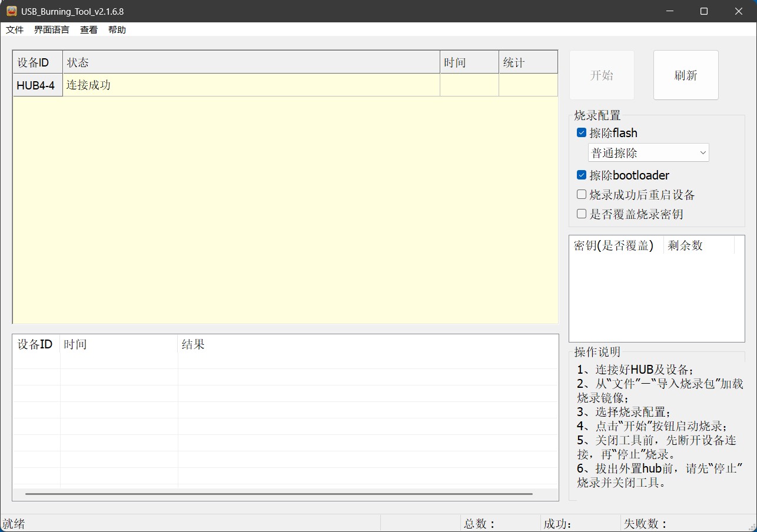Enable 烧录成功后重启设备 checkbox
Screen dimensions: 757x532
coord(582,195)
